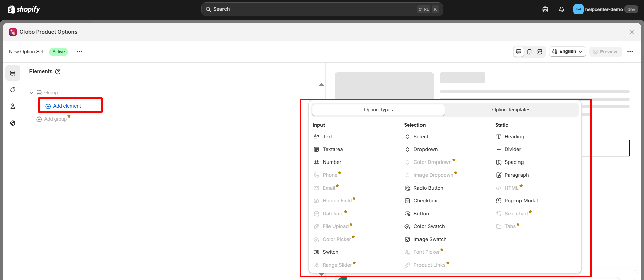
Task: Click the Elements help question icon
Action: 58,72
